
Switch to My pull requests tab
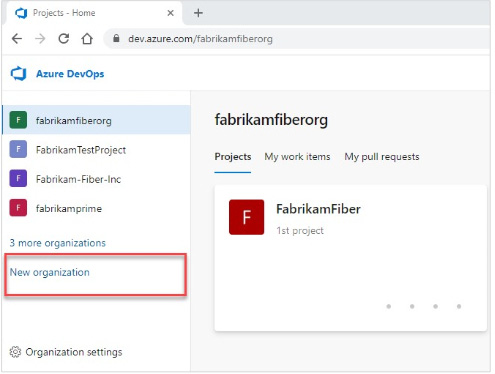[x=382, y=157]
